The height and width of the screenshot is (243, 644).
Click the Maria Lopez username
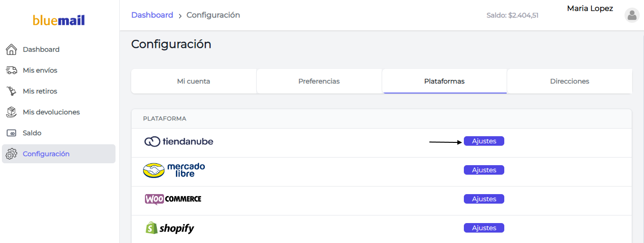[x=590, y=9]
